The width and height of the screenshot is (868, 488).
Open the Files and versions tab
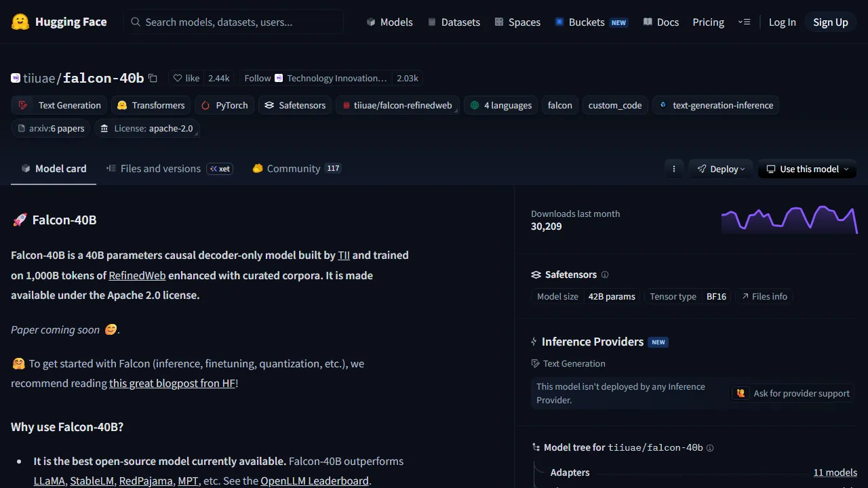pyautogui.click(x=170, y=169)
